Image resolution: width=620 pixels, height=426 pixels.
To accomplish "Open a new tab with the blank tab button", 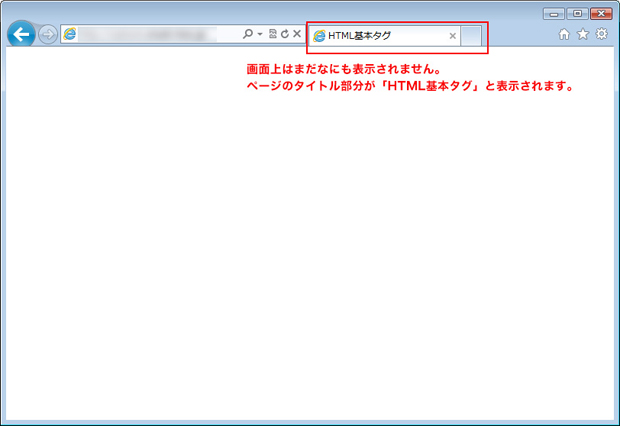I will click(x=471, y=36).
